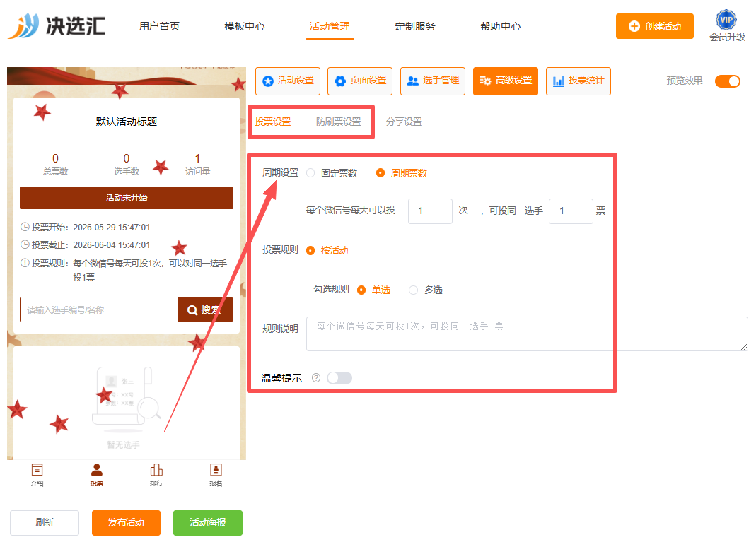Open 帮助中心 in top navigation

pos(501,26)
